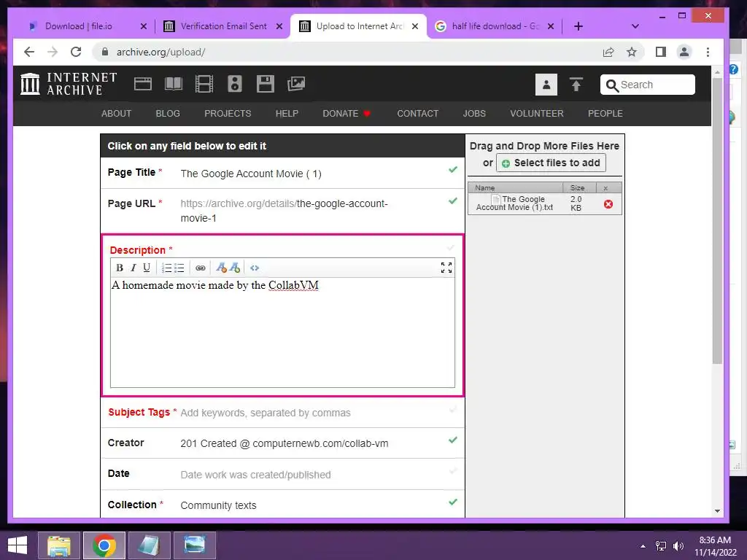Switch to half life download Google tab
This screenshot has width=747, height=560.
pos(495,26)
